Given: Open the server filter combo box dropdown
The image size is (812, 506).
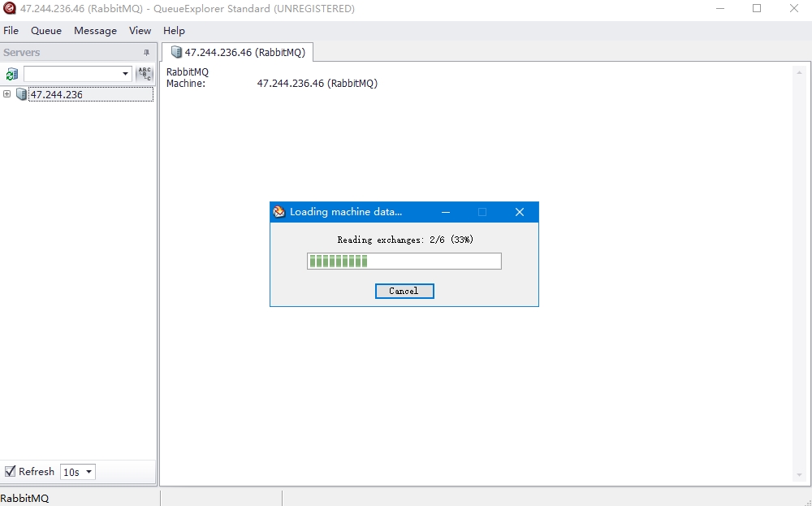Looking at the screenshot, I should (125, 74).
